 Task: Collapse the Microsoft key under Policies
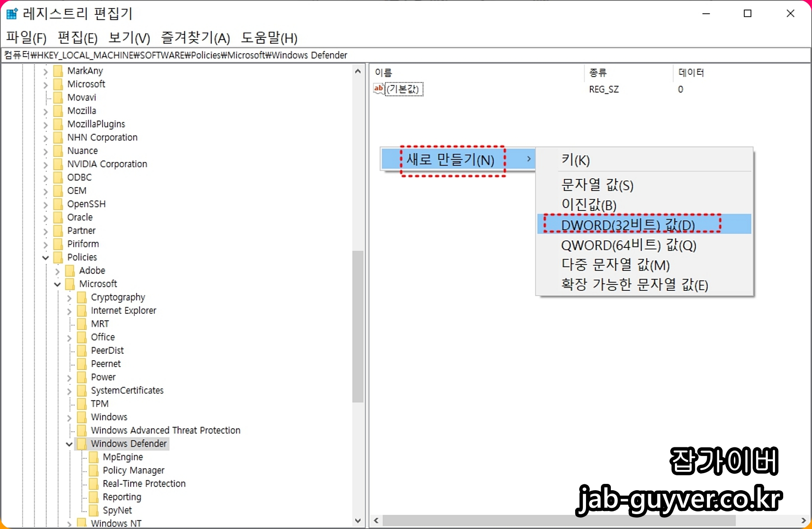pyautogui.click(x=57, y=284)
